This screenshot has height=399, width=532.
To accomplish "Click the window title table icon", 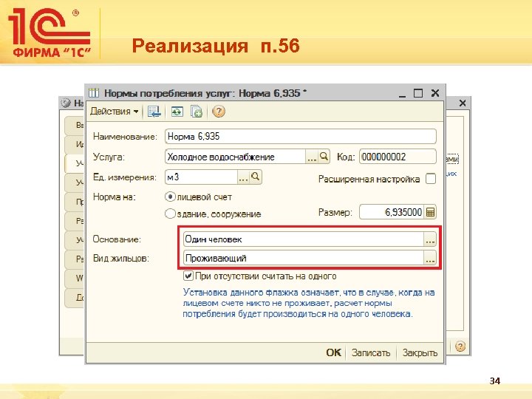I will (x=94, y=92).
